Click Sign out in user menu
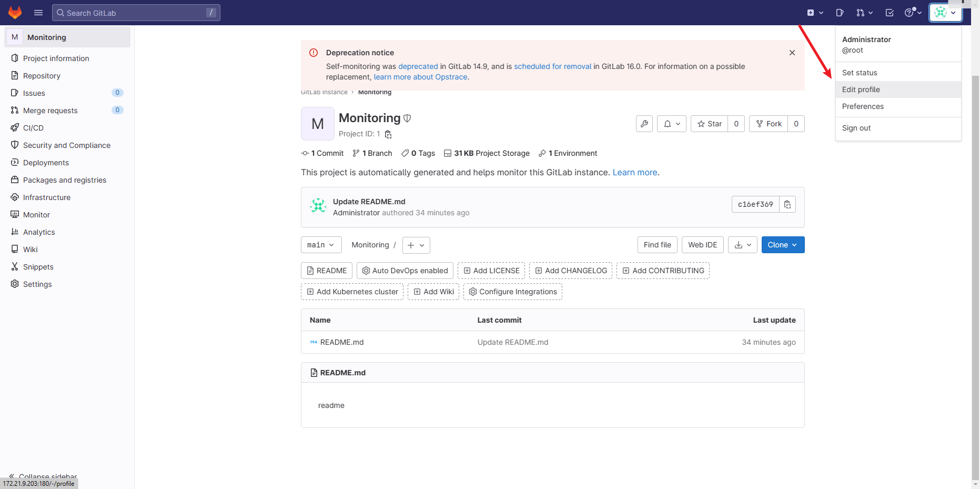980x489 pixels. click(x=856, y=128)
